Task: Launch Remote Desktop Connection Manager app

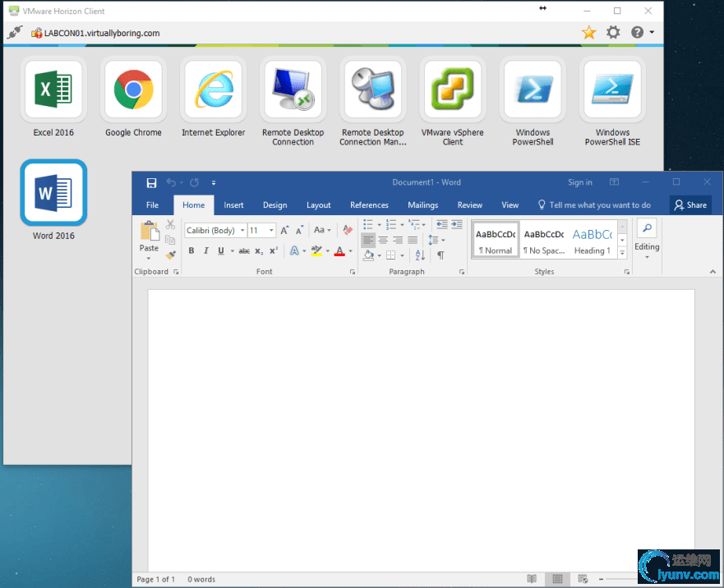Action: (x=373, y=90)
